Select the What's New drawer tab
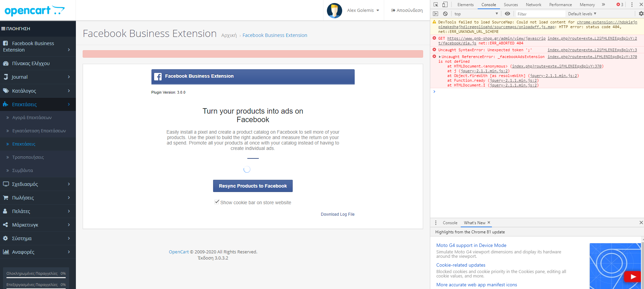 [x=475, y=223]
